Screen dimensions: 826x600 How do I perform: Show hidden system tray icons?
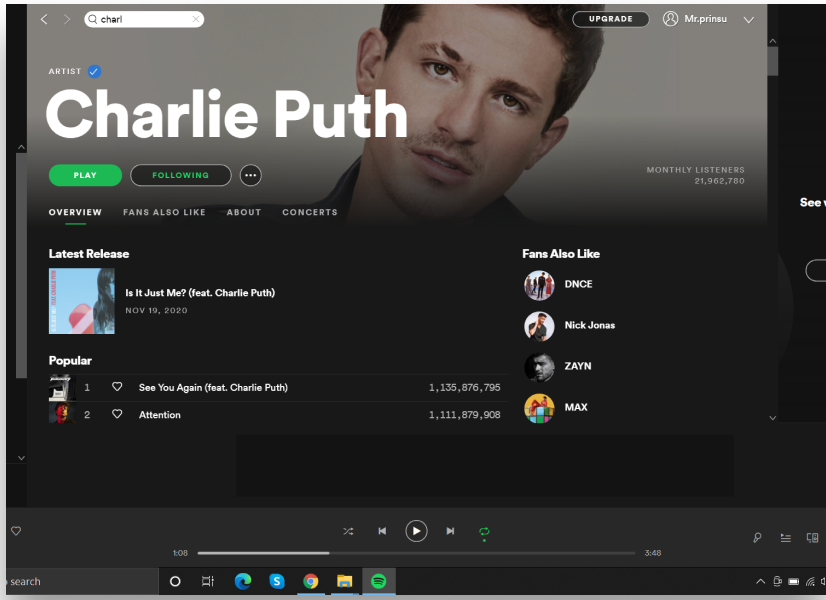coord(760,582)
